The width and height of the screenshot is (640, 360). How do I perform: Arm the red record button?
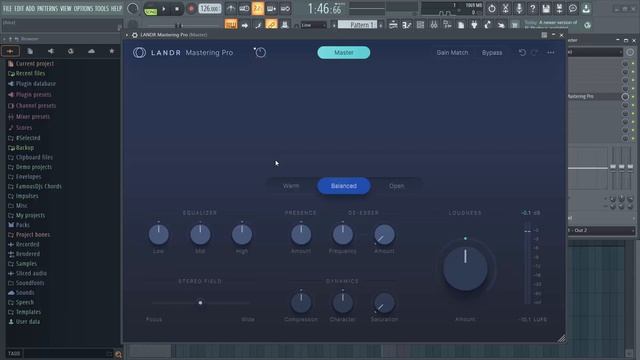(x=191, y=9)
